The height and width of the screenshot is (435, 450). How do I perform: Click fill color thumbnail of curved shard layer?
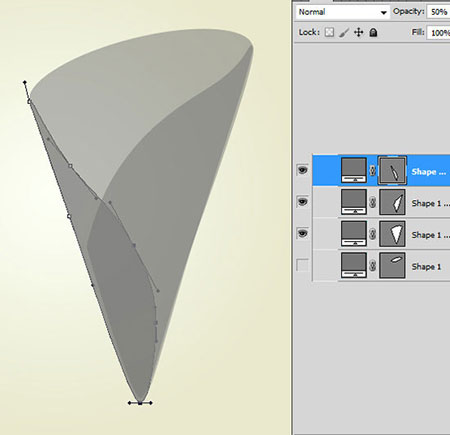click(x=353, y=202)
